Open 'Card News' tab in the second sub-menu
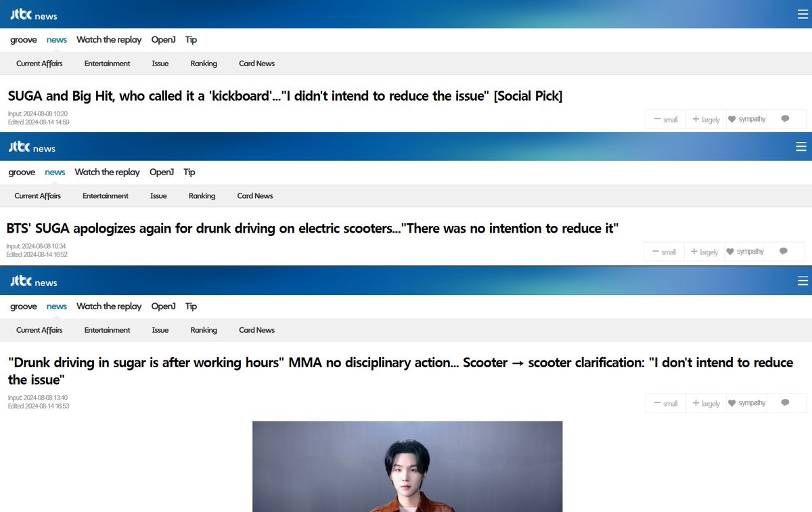 254,196
